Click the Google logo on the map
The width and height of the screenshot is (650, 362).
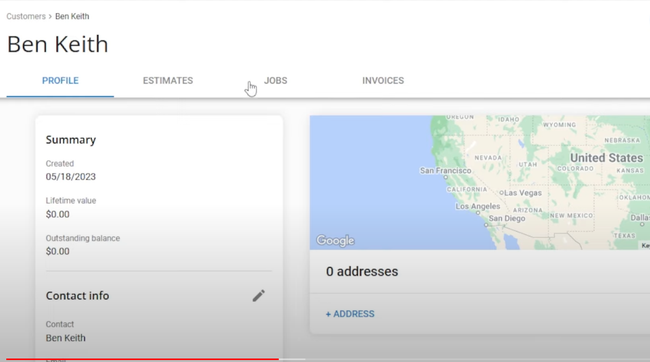click(335, 241)
